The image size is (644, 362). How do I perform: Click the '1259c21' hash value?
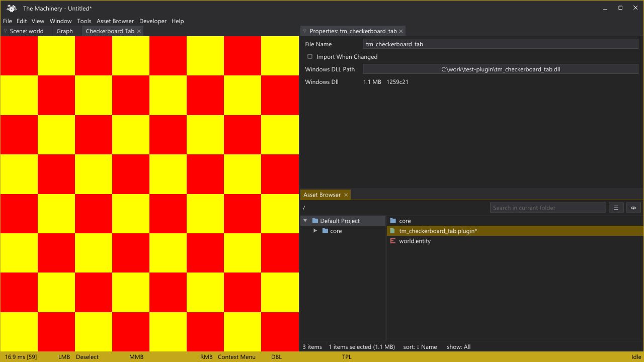(x=397, y=82)
